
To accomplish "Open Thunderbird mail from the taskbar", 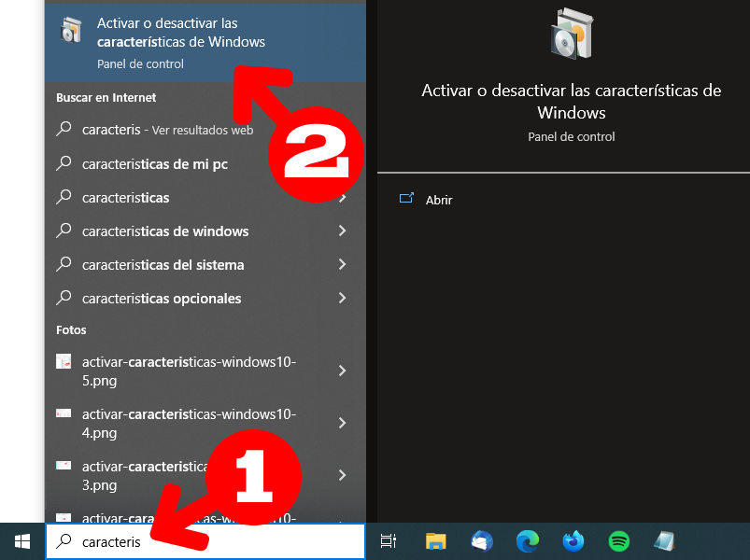I will coord(481,541).
